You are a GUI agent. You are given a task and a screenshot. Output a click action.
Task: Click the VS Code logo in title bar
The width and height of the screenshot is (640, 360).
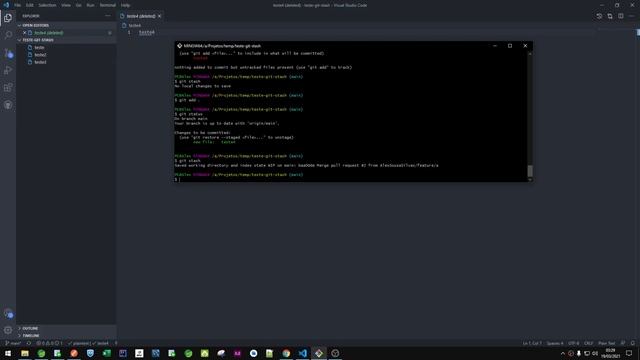pos(6,5)
